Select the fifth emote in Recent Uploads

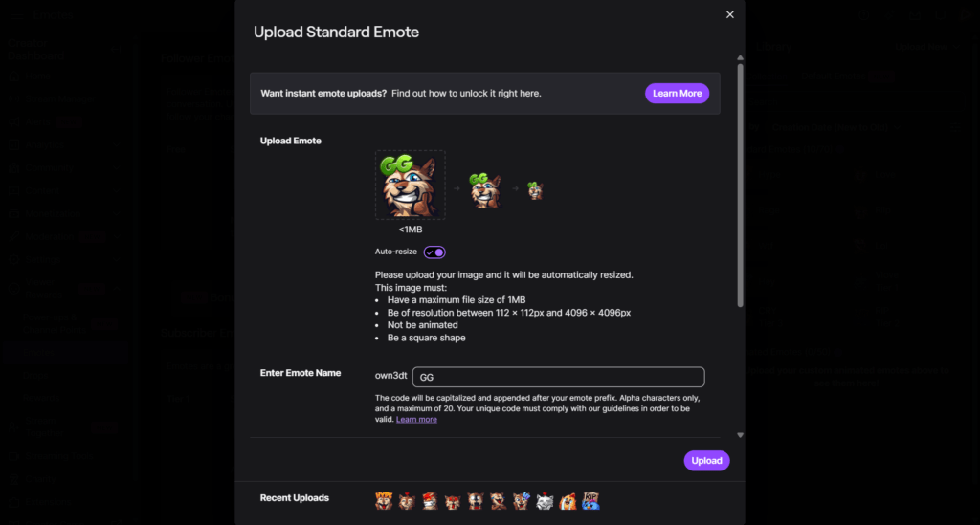[476, 500]
